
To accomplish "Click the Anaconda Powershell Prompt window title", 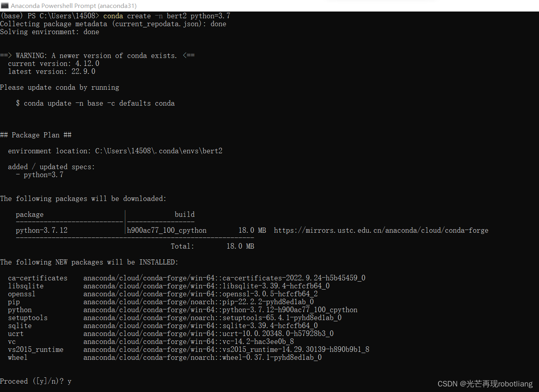I will click(x=73, y=6).
